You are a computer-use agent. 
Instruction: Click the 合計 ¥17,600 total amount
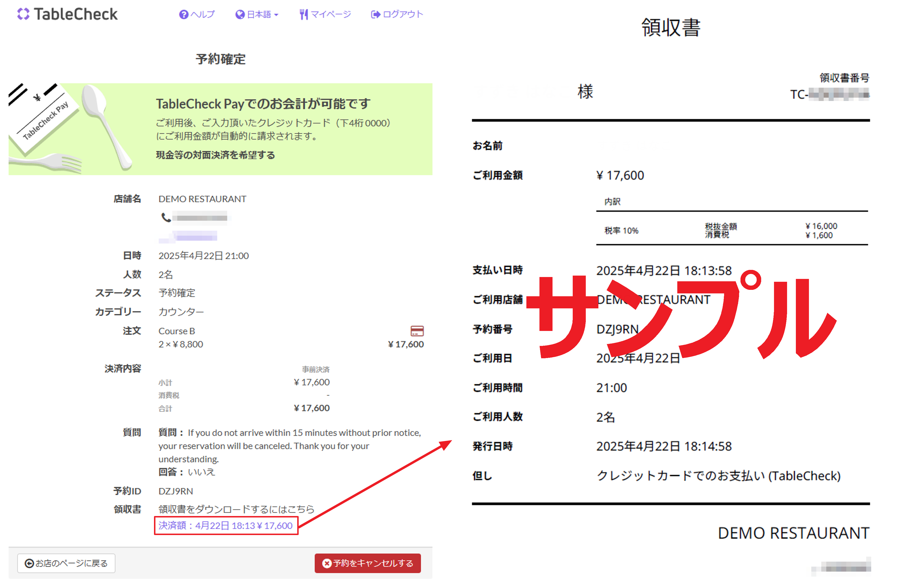(312, 408)
